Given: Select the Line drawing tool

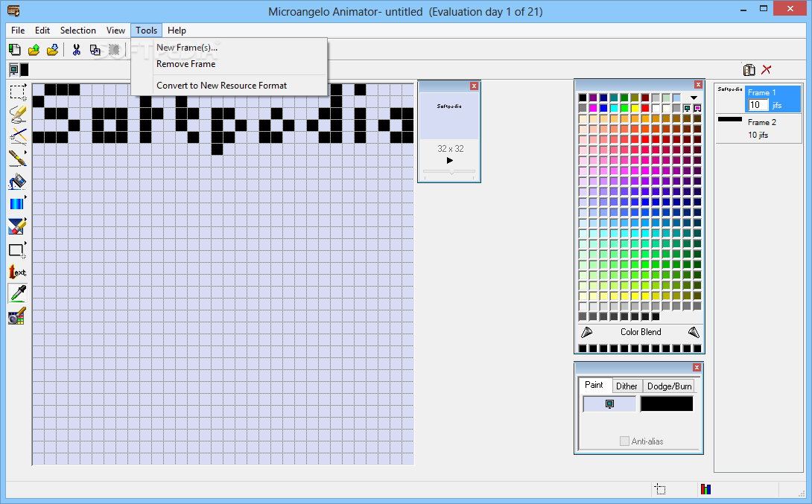Looking at the screenshot, I should tap(18, 136).
